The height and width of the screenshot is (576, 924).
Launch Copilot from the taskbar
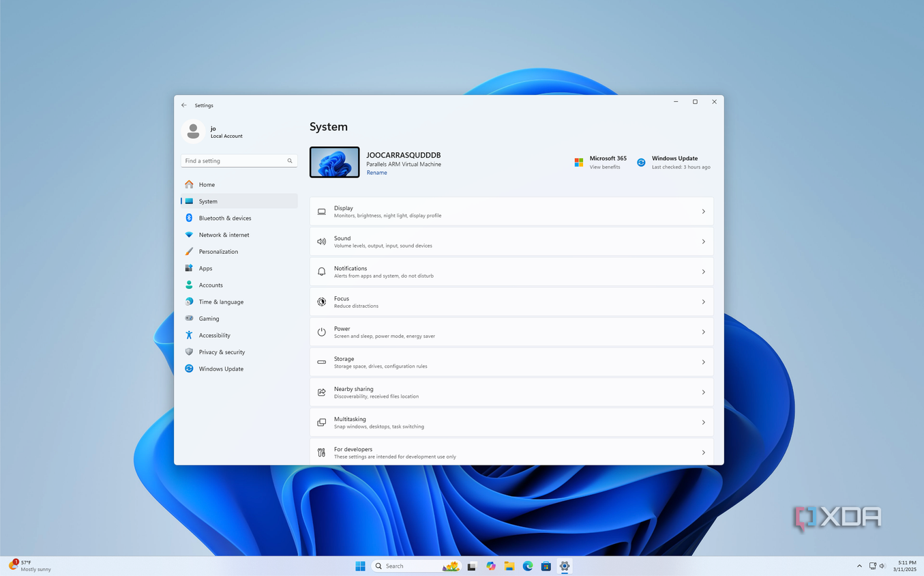(491, 566)
